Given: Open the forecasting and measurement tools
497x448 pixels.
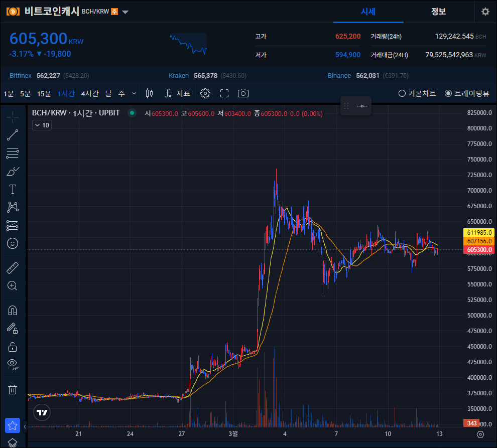Looking at the screenshot, I should point(13,225).
